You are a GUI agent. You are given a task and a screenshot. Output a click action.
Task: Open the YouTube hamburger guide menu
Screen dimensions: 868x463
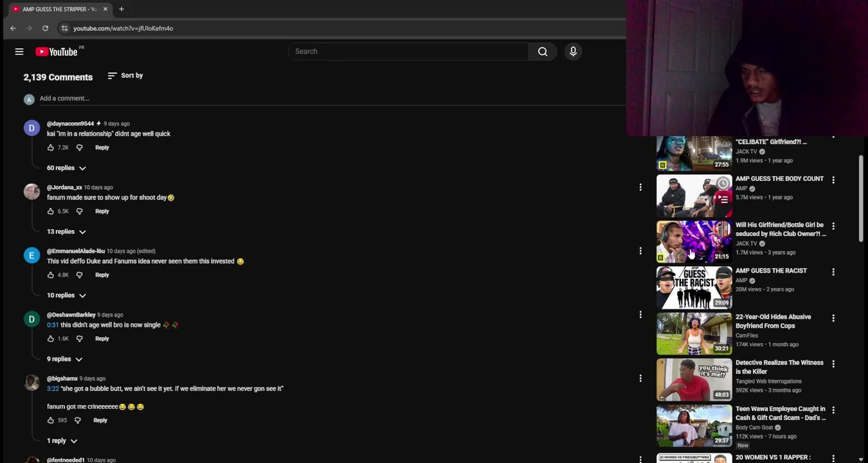(19, 51)
